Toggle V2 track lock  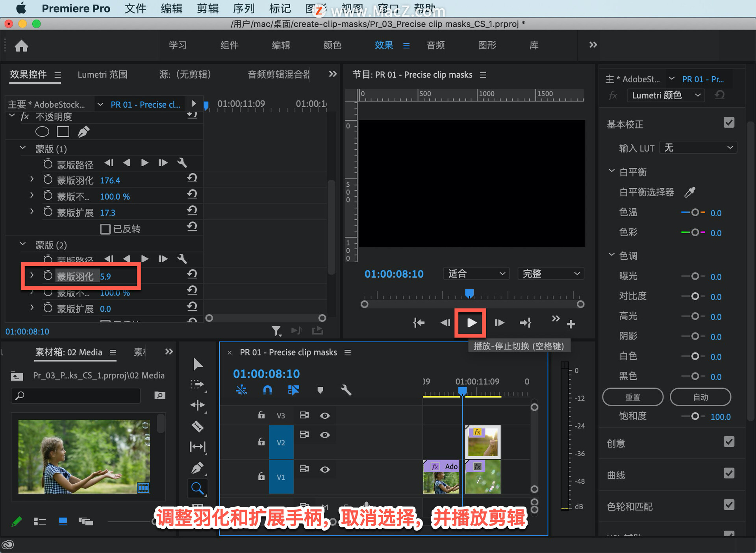coord(261,442)
